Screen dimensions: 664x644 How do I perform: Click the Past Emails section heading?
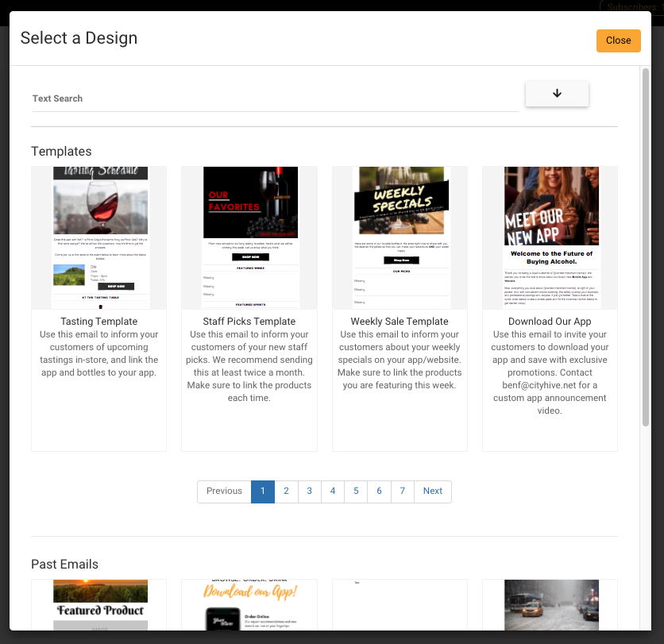(x=65, y=565)
